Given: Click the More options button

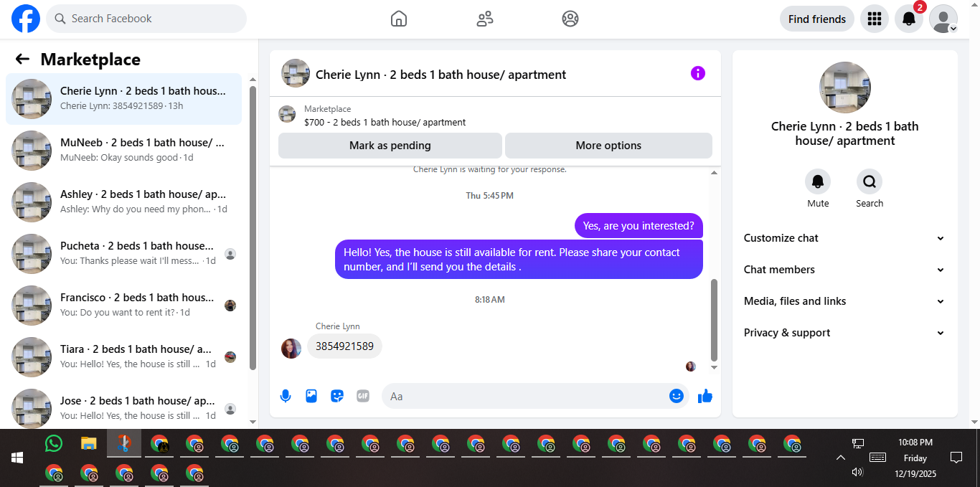Looking at the screenshot, I should [608, 146].
